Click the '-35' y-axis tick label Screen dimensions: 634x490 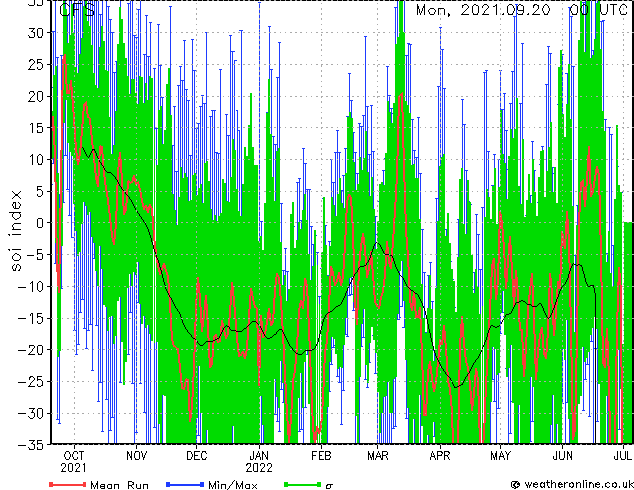point(31,445)
